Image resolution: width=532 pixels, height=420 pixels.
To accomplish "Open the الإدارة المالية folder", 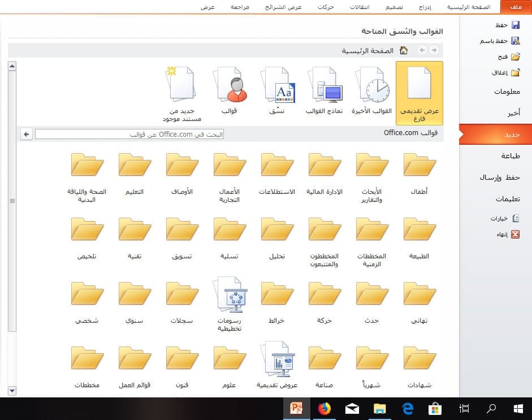I will pyautogui.click(x=325, y=174).
